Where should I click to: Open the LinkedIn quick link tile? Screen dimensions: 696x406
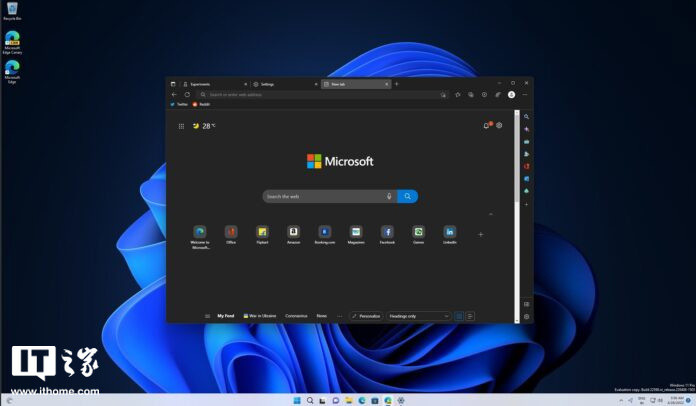coord(450,235)
